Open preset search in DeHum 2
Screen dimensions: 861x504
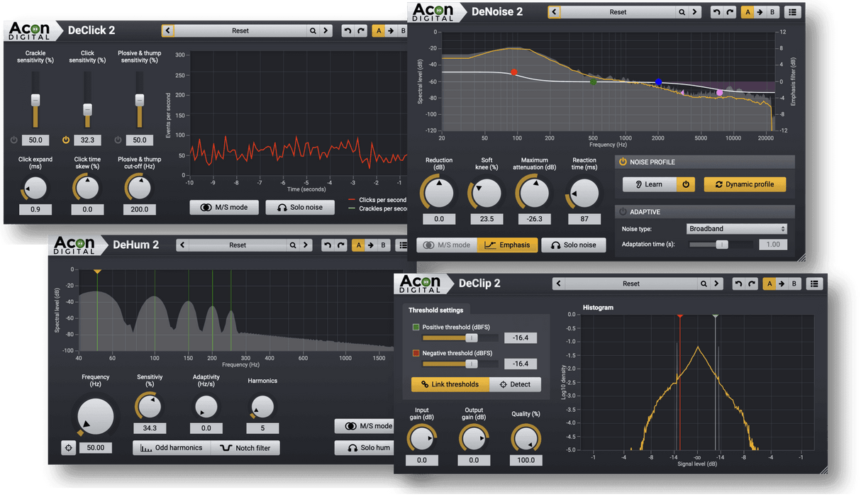click(292, 245)
